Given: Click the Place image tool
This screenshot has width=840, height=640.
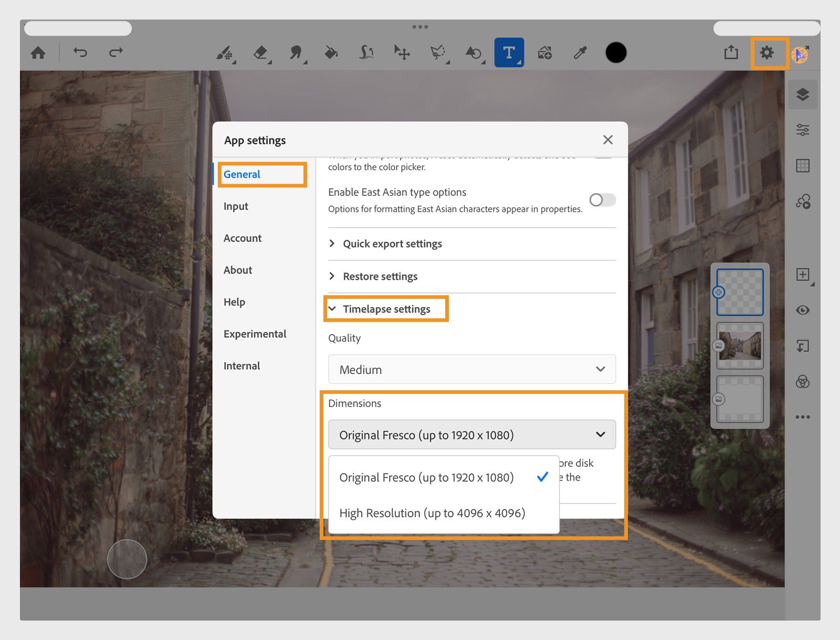Looking at the screenshot, I should click(545, 53).
